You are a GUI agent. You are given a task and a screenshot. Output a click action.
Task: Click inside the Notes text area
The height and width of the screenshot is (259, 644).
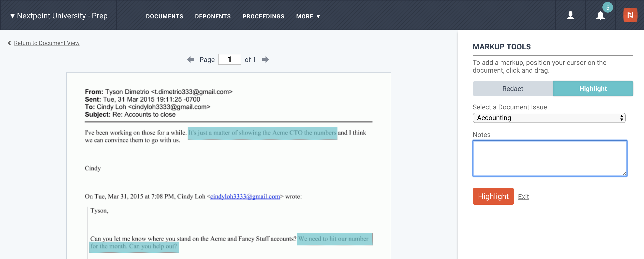[x=549, y=158]
